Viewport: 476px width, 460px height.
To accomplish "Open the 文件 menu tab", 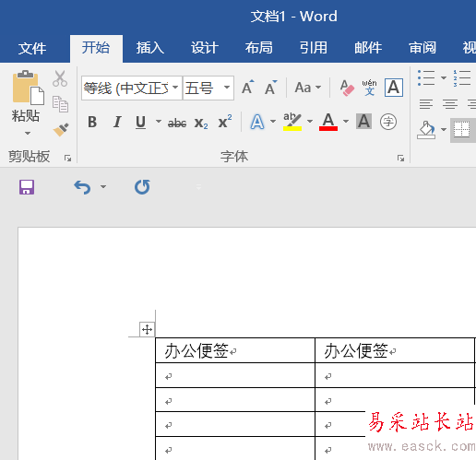I will pos(32,48).
